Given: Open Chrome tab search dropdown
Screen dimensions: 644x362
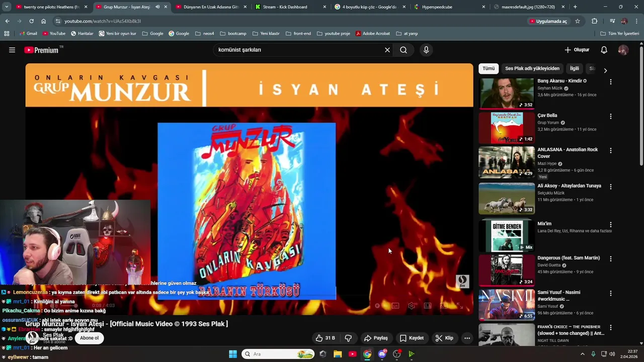Looking at the screenshot, I should pos(7,7).
